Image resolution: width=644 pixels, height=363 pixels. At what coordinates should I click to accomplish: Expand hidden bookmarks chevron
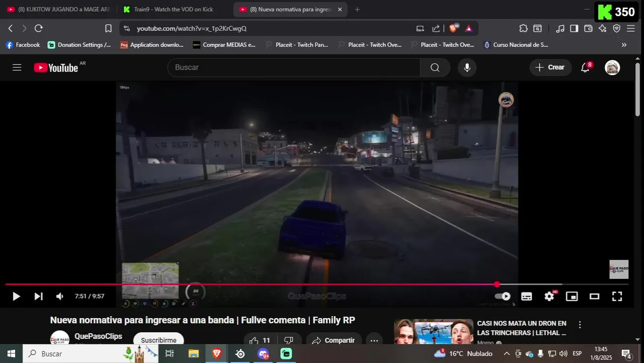click(x=624, y=45)
